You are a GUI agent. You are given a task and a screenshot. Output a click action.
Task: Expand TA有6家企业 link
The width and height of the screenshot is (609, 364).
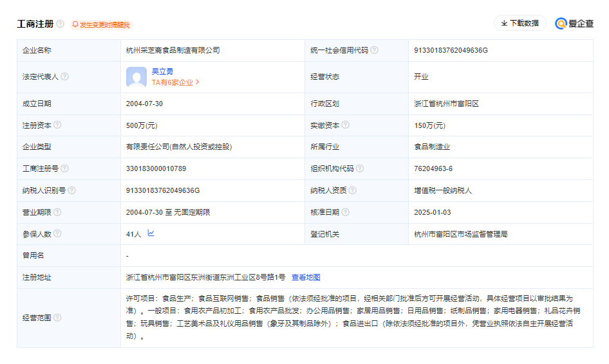click(x=175, y=82)
